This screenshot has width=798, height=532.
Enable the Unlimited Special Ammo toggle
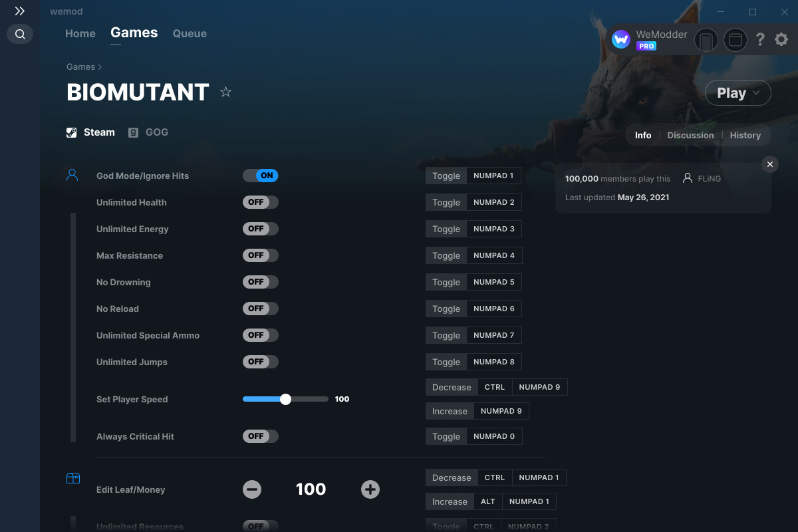tap(261, 335)
